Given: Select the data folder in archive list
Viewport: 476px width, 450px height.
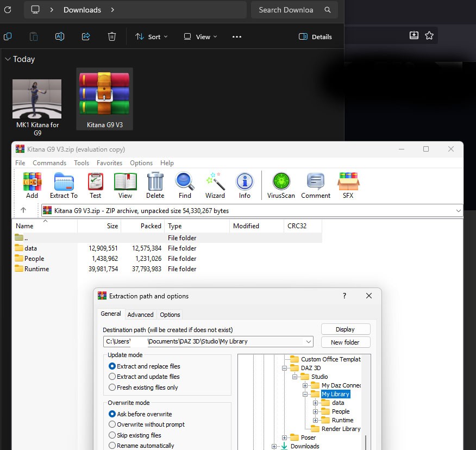Looking at the screenshot, I should click(26, 248).
